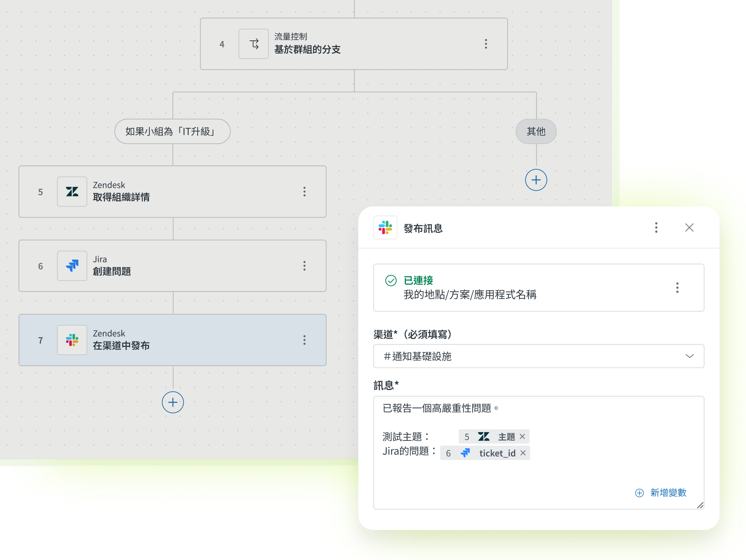Click the Jira icon in the ticket_id chip
This screenshot has width=746, height=560.
pyautogui.click(x=465, y=453)
